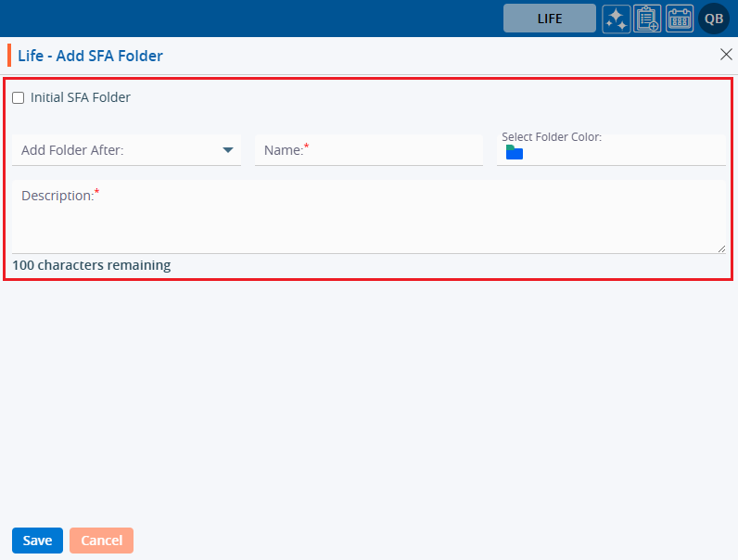The height and width of the screenshot is (560, 738).
Task: Close the Add SFA Folder dialog
Action: [726, 55]
